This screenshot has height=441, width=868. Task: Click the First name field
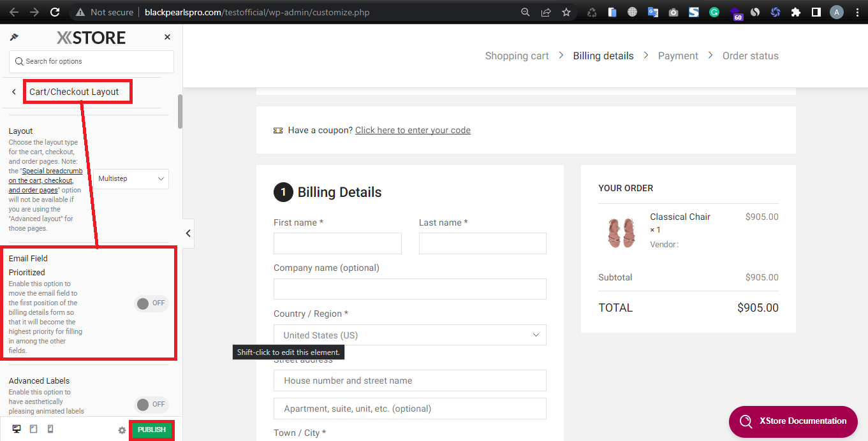(x=337, y=243)
